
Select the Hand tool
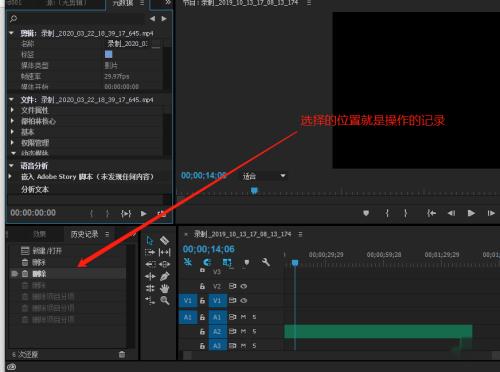[164, 288]
